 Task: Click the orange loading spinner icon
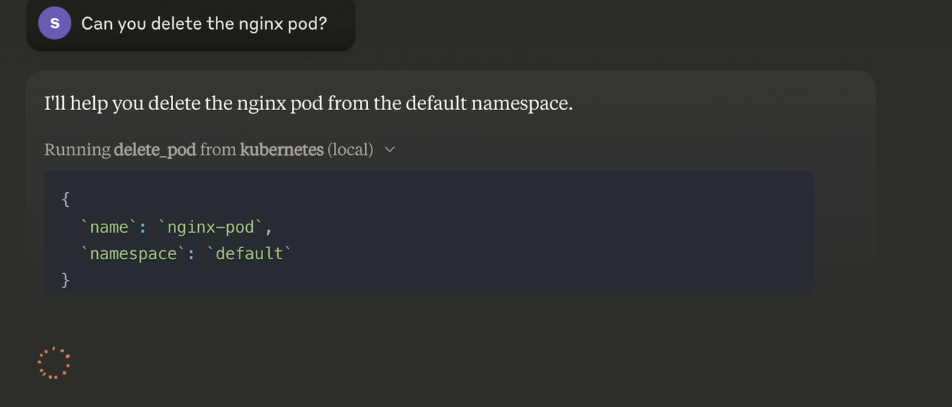tap(53, 363)
